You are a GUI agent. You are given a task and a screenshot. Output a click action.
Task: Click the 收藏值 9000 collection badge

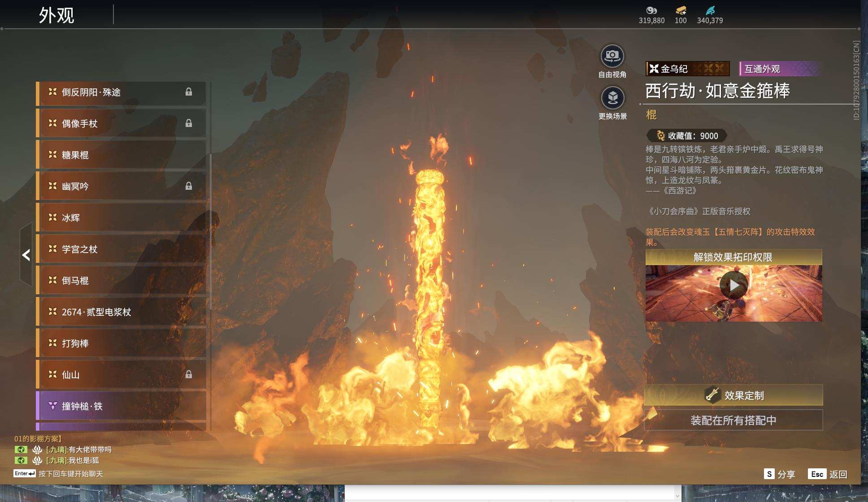[687, 135]
